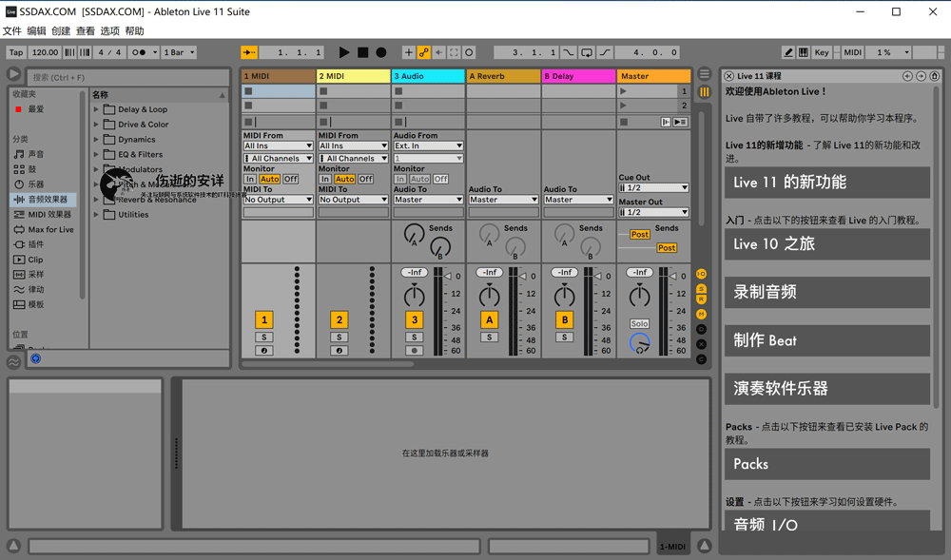Open the 编辑 menu
Screen dimensions: 951x560
(x=36, y=31)
